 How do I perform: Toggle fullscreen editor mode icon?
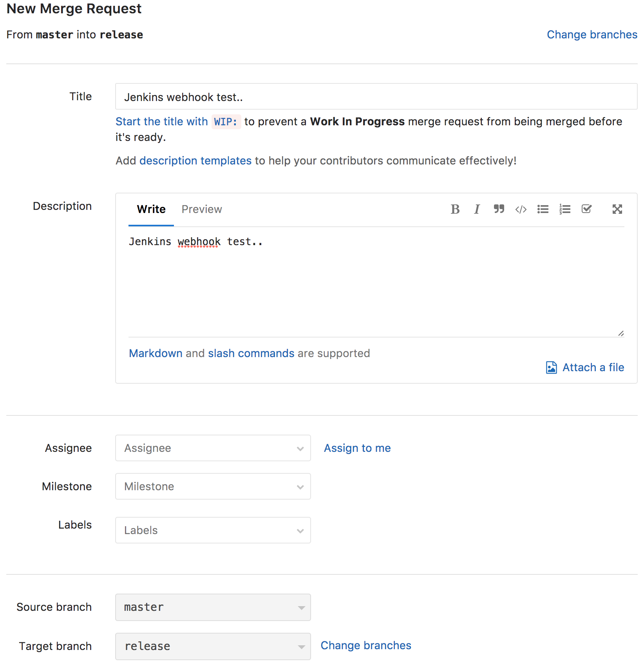(x=617, y=209)
